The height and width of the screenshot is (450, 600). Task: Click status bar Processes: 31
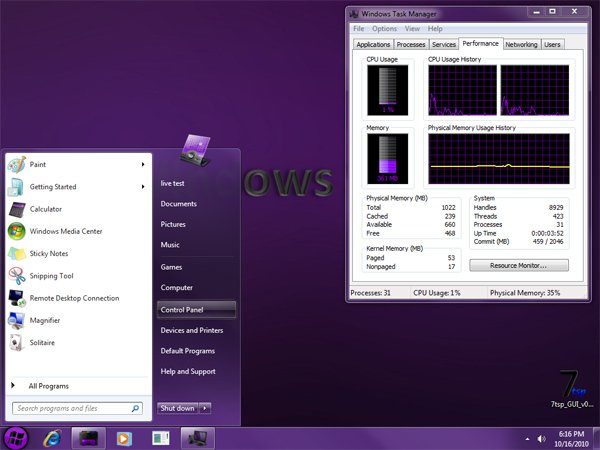(370, 293)
